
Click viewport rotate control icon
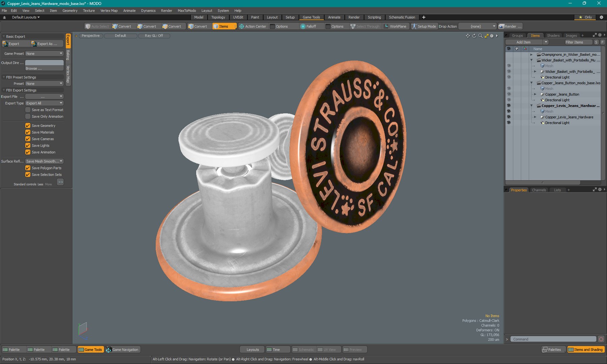[x=474, y=36]
